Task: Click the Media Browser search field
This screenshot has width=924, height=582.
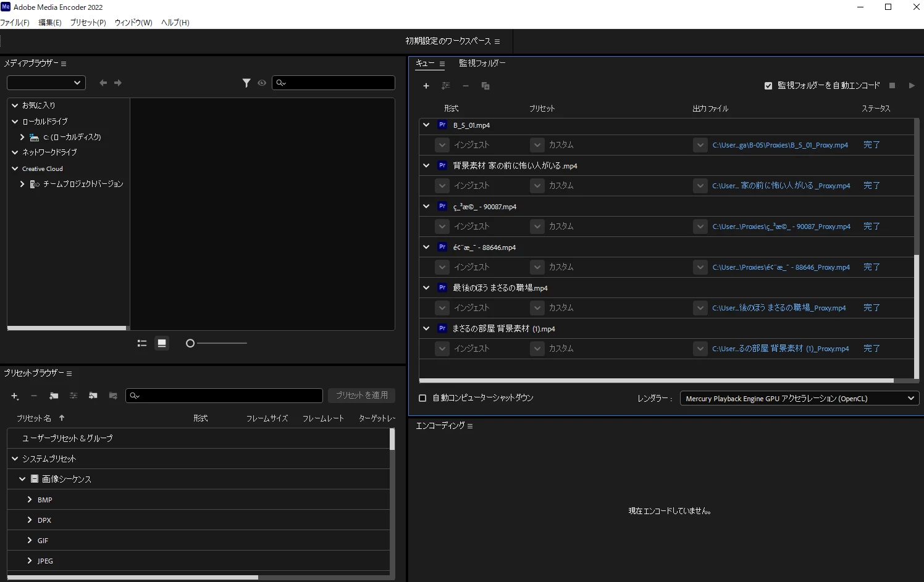Action: click(334, 83)
